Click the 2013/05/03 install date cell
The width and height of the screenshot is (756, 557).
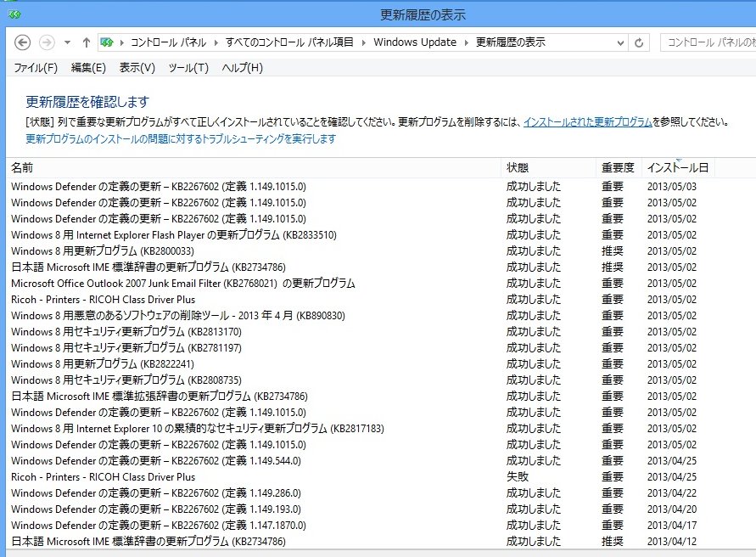click(x=672, y=187)
